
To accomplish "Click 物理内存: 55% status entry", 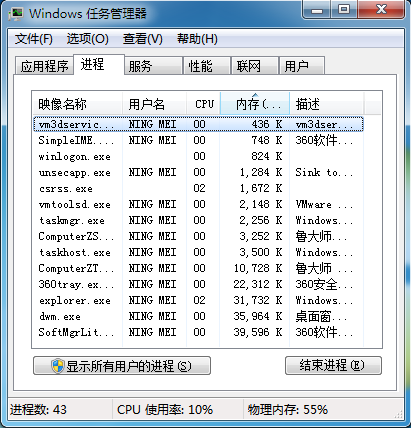I will [288, 410].
